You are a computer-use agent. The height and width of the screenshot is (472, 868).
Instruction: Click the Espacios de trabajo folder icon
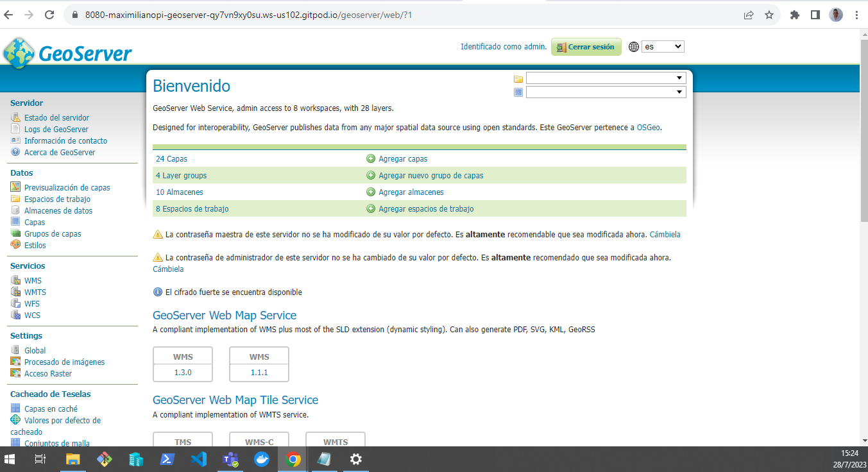click(x=15, y=199)
